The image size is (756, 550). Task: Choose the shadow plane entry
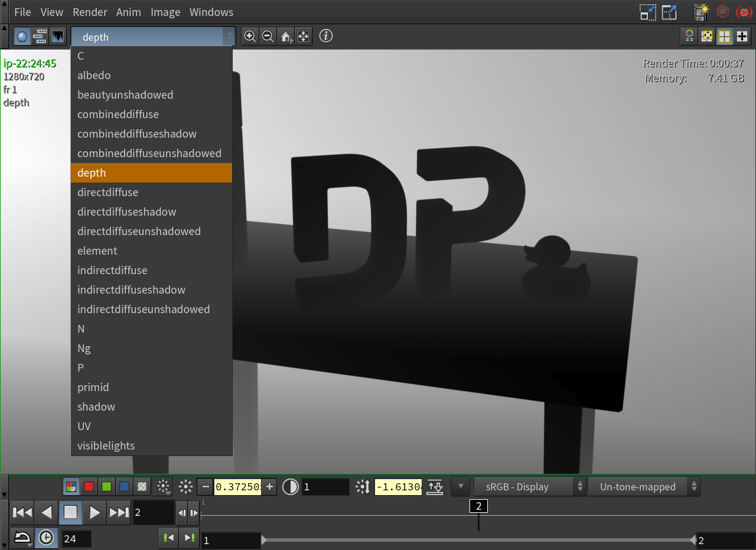click(96, 406)
